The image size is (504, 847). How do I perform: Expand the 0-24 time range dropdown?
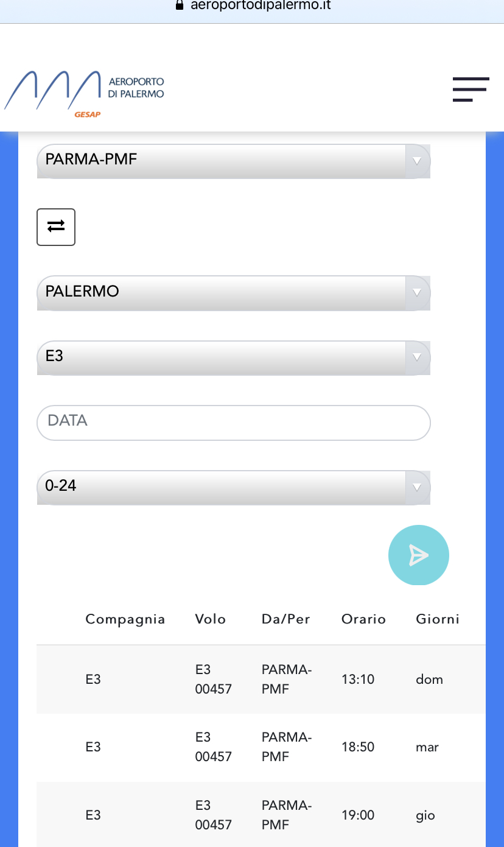222,487
